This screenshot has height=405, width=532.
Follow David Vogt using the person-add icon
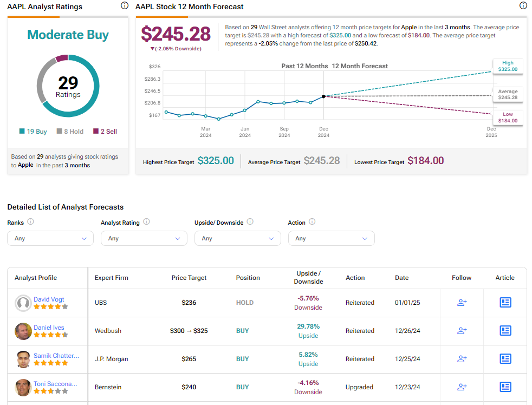(x=462, y=303)
